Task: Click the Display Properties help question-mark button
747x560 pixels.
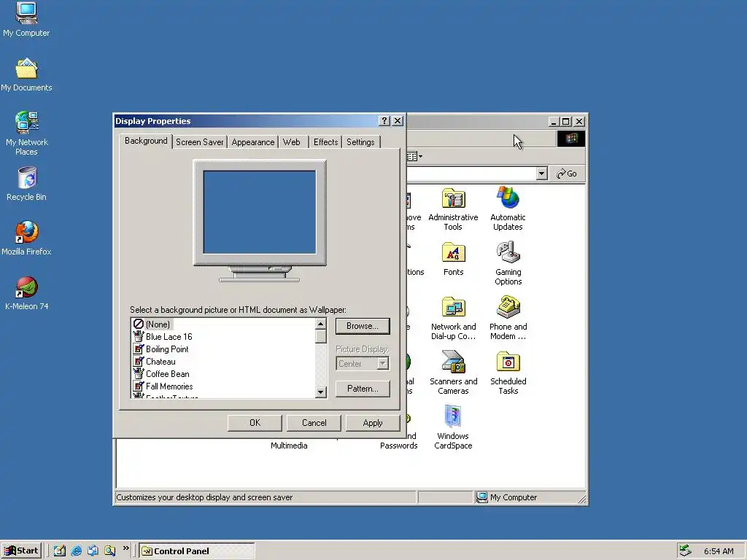Action: coord(384,121)
